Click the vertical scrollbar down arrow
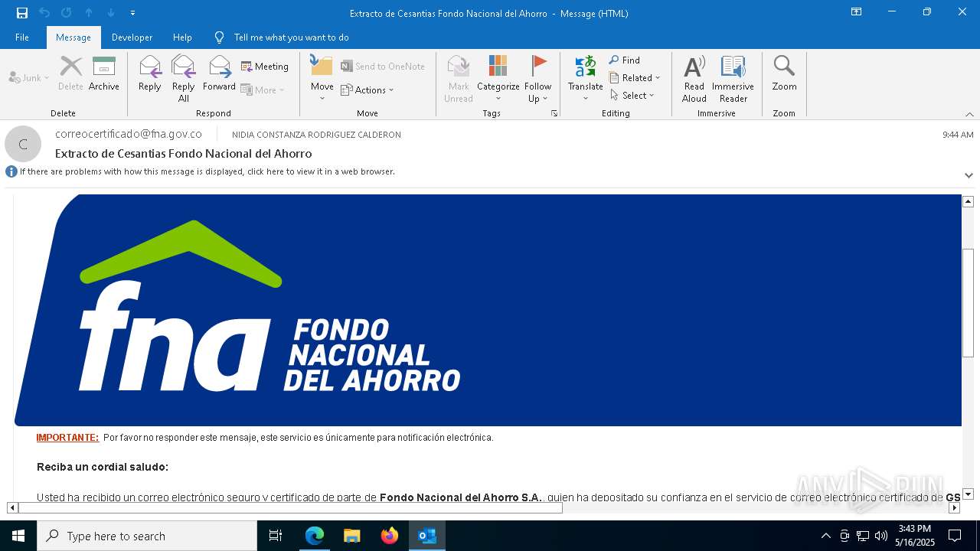The width and height of the screenshot is (980, 551). pos(968,494)
